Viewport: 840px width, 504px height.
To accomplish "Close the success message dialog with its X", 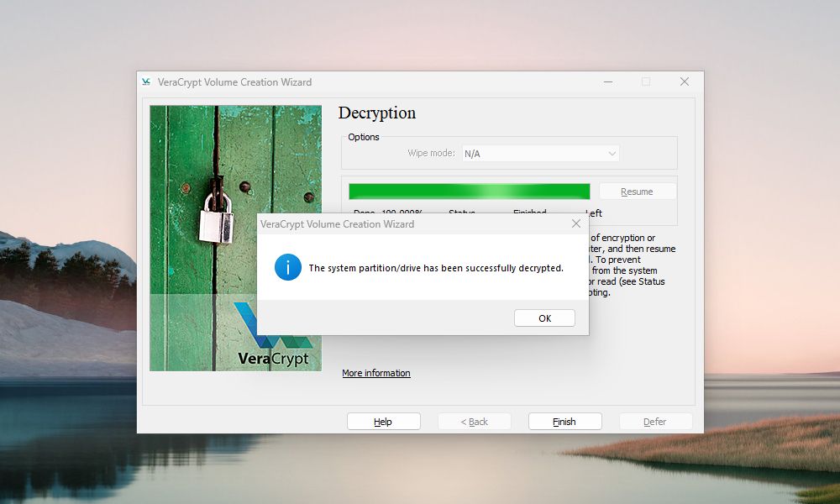I will (x=575, y=224).
